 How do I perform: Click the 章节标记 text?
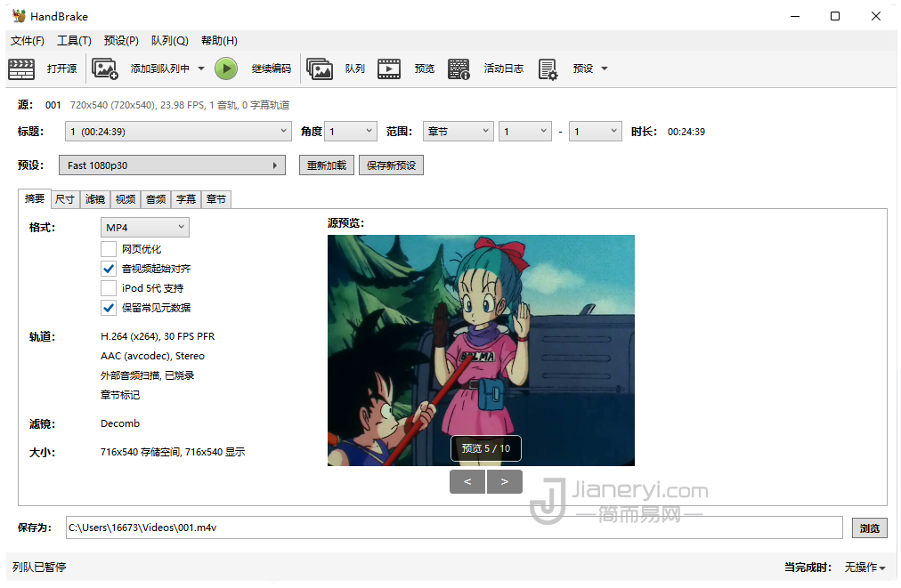click(120, 395)
